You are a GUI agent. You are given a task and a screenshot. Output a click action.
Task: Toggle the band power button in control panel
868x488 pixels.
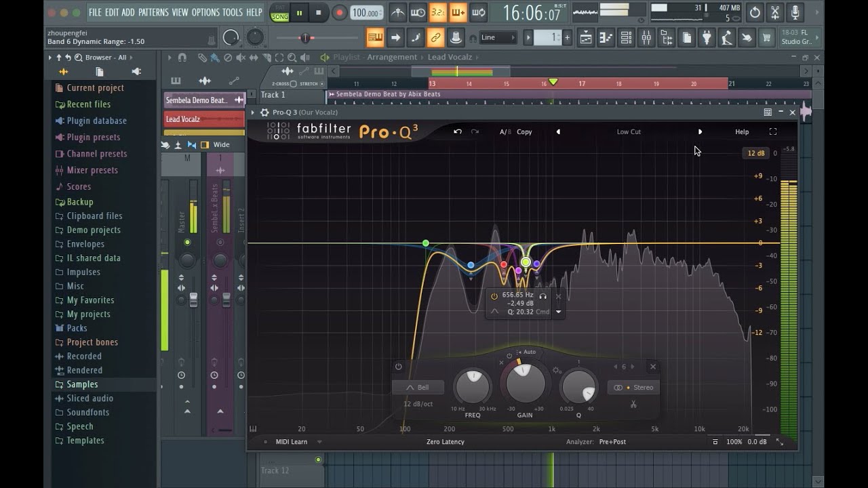click(398, 367)
